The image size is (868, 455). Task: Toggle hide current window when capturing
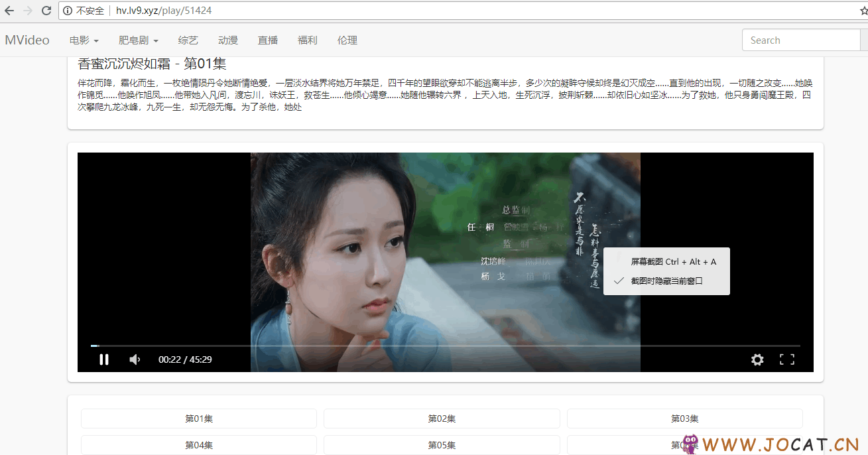click(666, 281)
